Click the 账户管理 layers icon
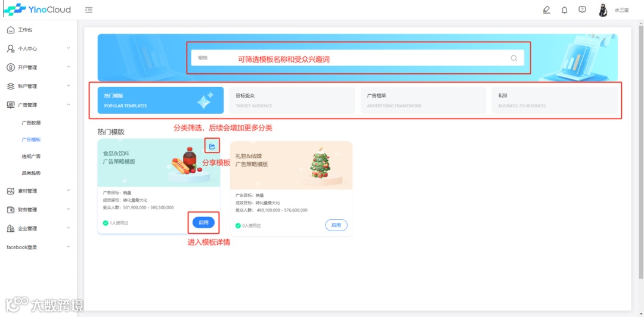 pyautogui.click(x=11, y=86)
